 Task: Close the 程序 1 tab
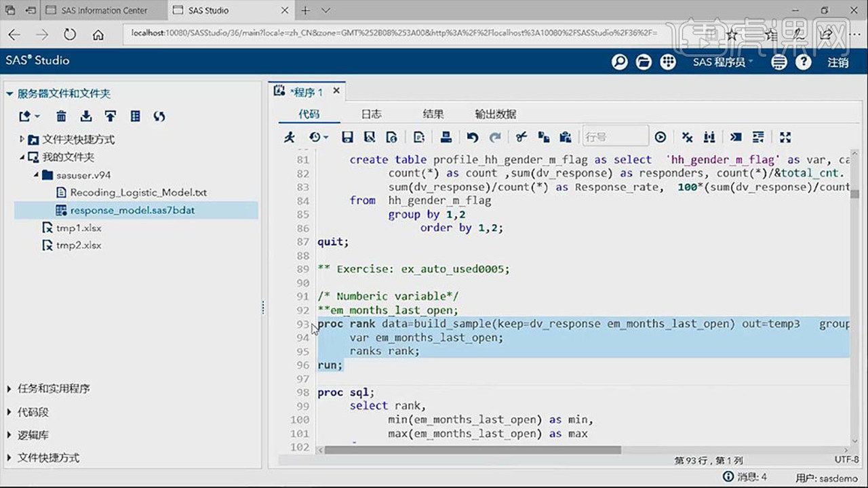pyautogui.click(x=336, y=91)
